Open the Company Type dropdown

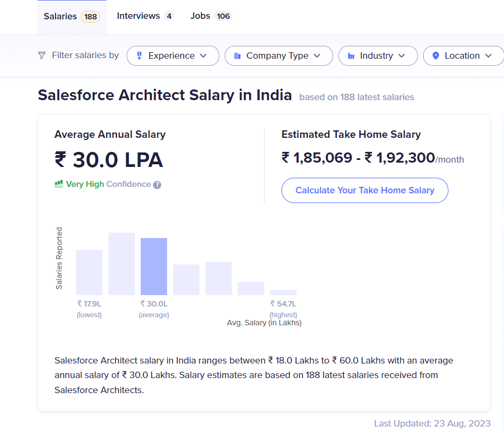(x=279, y=55)
